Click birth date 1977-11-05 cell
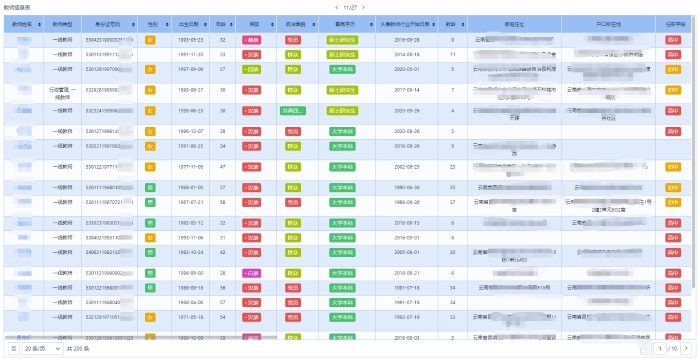700x361 pixels. (191, 166)
